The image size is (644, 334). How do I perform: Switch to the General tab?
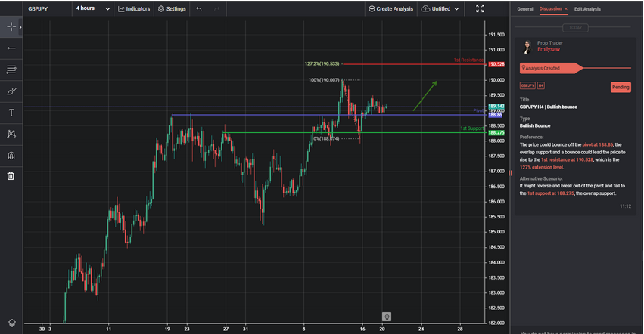pyautogui.click(x=525, y=8)
